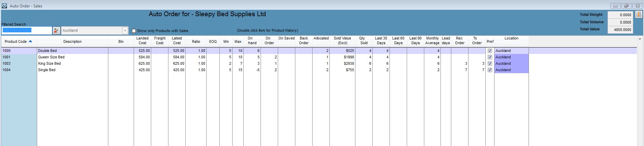Image resolution: width=644 pixels, height=146 pixels.
Task: Focus the Filtered Search input field
Action: click(x=27, y=30)
